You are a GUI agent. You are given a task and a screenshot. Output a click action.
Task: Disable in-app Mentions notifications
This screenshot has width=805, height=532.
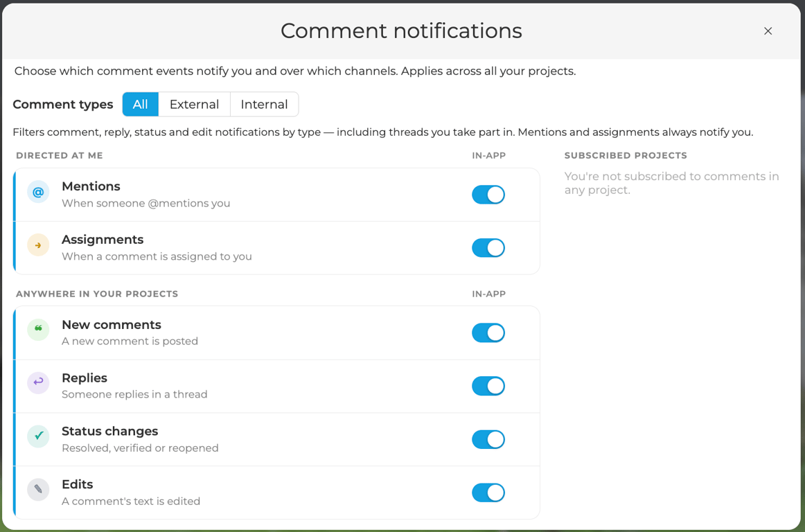pos(488,195)
